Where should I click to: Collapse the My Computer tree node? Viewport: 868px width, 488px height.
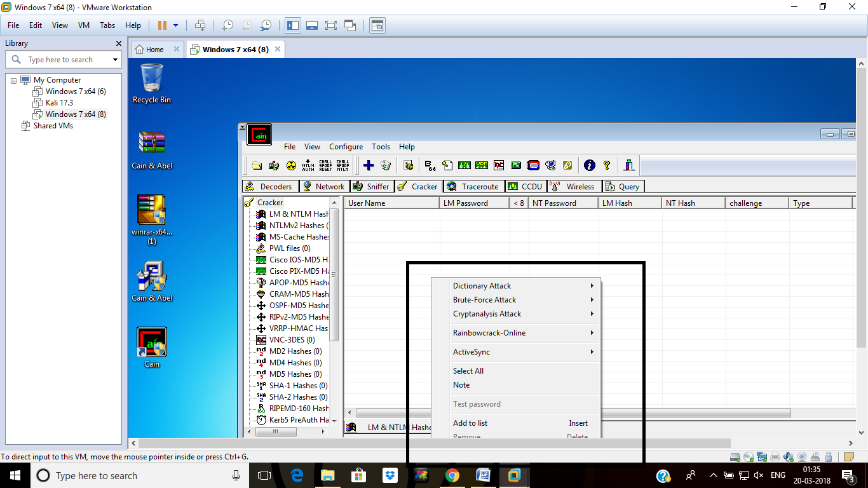click(14, 81)
